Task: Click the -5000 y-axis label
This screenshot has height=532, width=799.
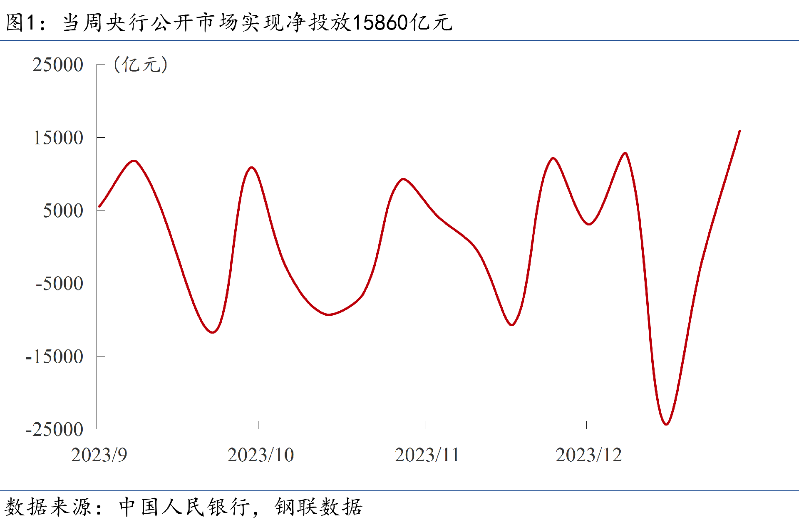Action: coord(60,284)
